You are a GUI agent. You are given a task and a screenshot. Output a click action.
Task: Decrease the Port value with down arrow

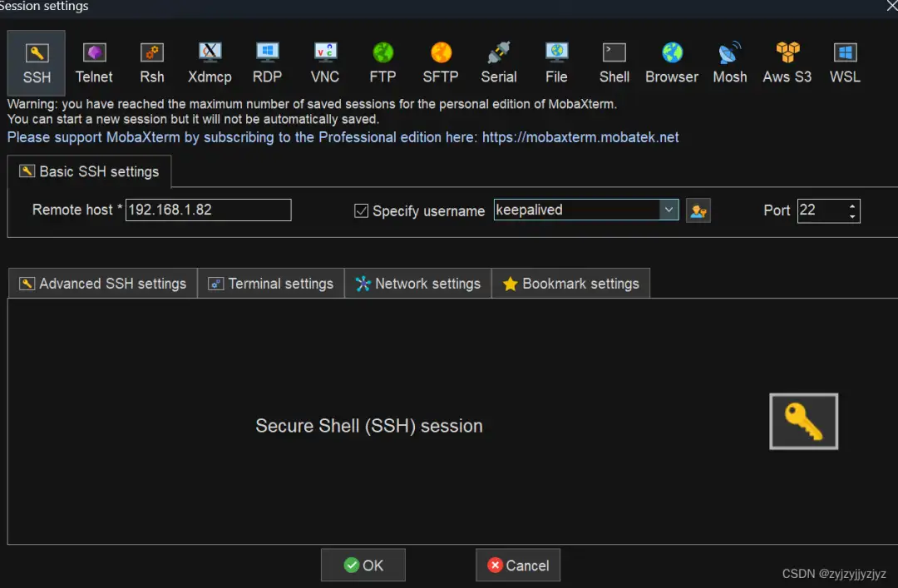point(852,216)
